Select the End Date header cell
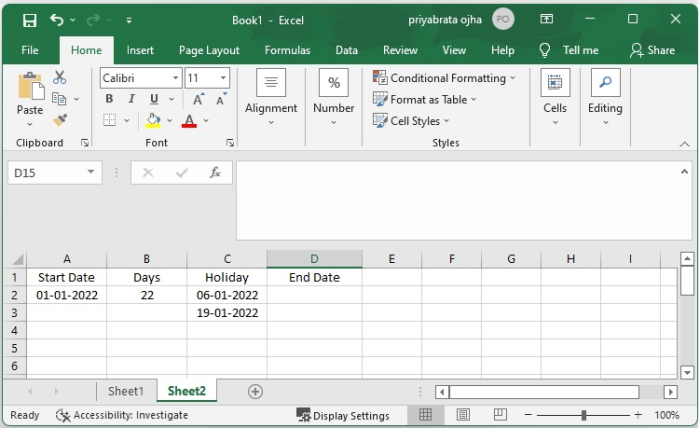 pos(314,277)
